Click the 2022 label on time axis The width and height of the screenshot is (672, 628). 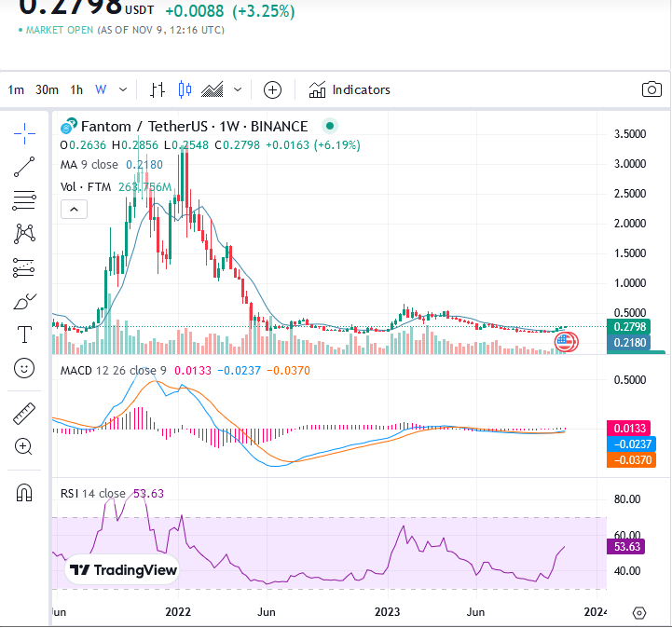(178, 612)
